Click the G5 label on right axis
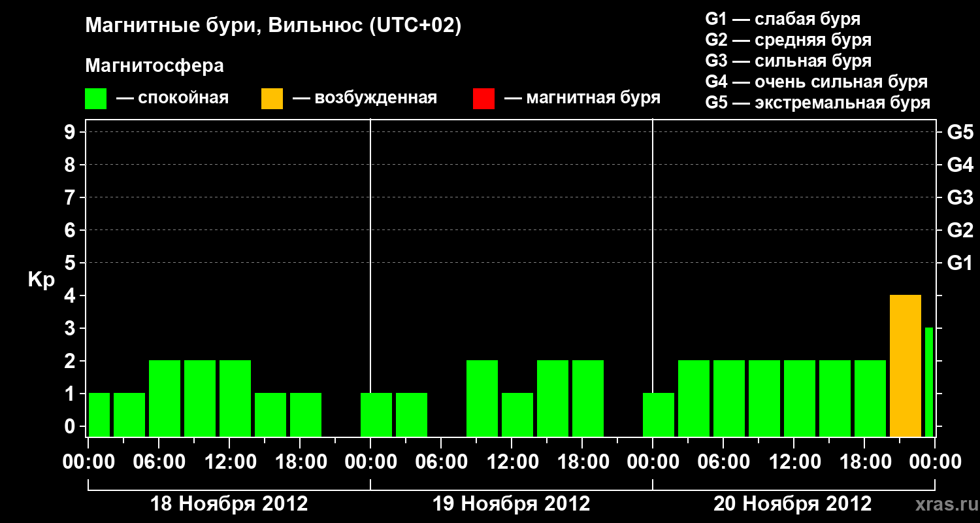 (960, 132)
